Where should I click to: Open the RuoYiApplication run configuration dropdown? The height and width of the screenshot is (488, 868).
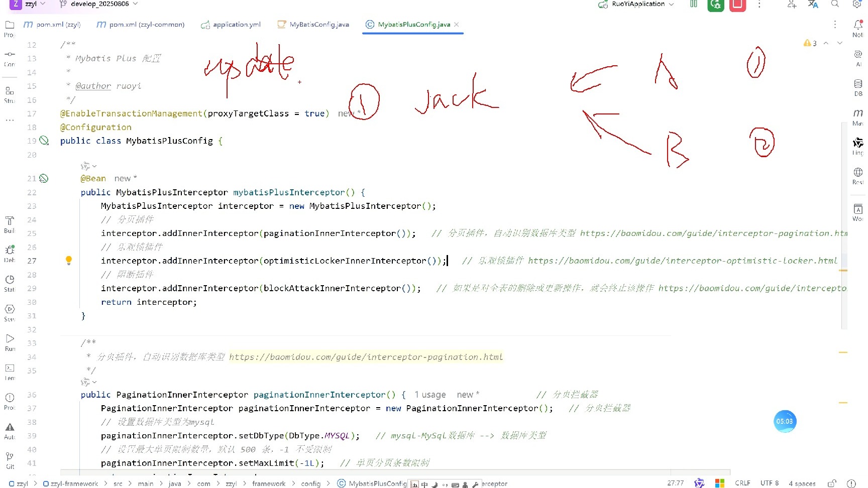(636, 4)
